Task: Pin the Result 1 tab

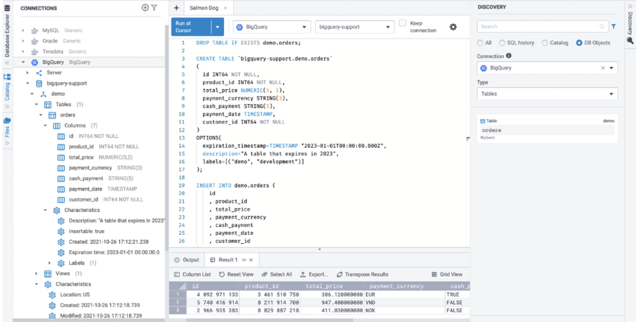Action: point(243,260)
